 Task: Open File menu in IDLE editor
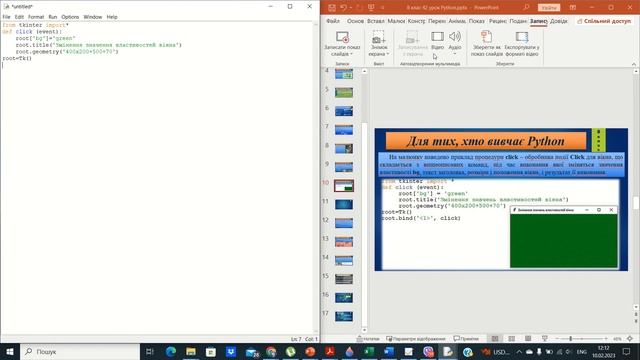(x=7, y=17)
